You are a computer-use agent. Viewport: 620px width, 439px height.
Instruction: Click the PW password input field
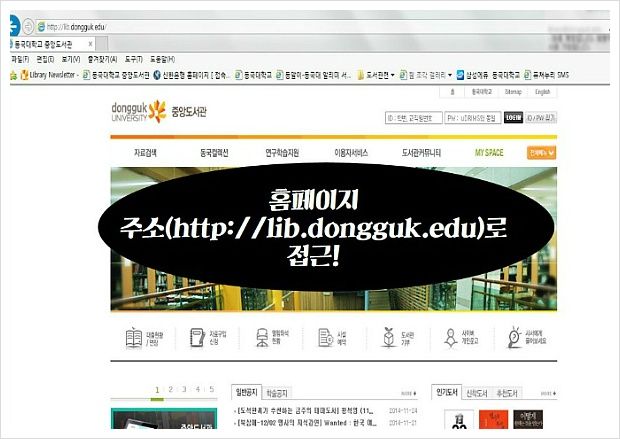coord(473,118)
